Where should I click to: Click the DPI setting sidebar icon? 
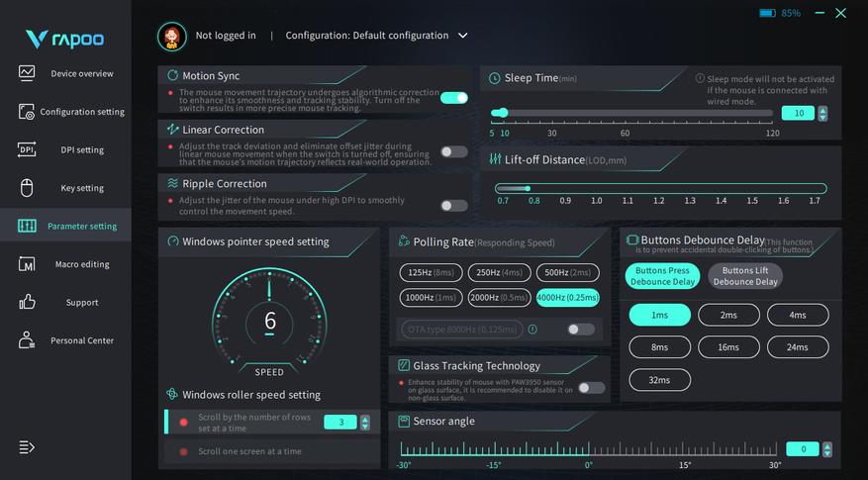tap(27, 149)
